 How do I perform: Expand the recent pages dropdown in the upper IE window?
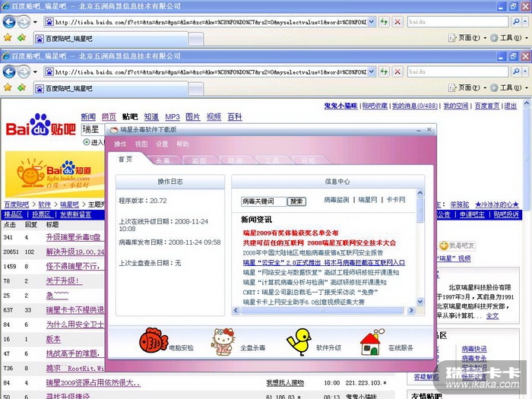[35, 22]
